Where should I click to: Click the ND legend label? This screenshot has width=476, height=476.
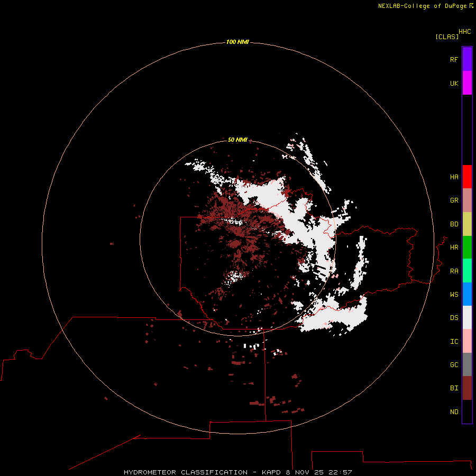pos(454,412)
